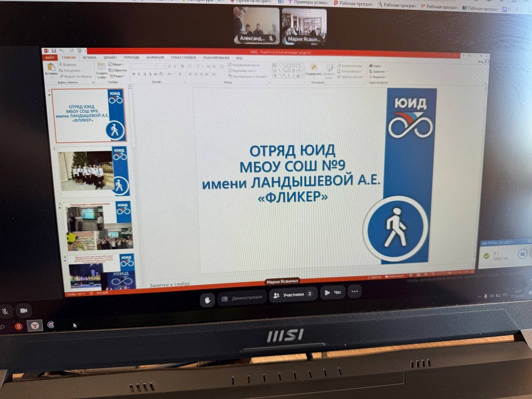
Task: Open the Направление текста dropdown
Action: [x=244, y=65]
